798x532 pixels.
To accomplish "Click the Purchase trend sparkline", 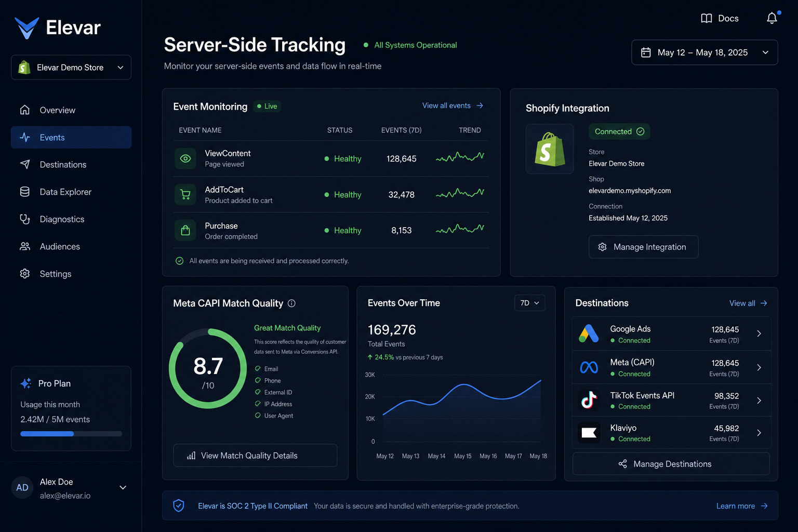I will 460,229.
